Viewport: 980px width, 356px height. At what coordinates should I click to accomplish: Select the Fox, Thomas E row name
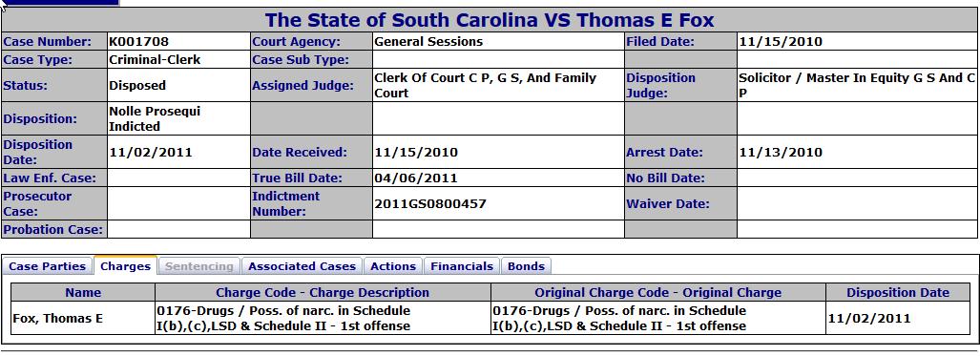click(57, 319)
